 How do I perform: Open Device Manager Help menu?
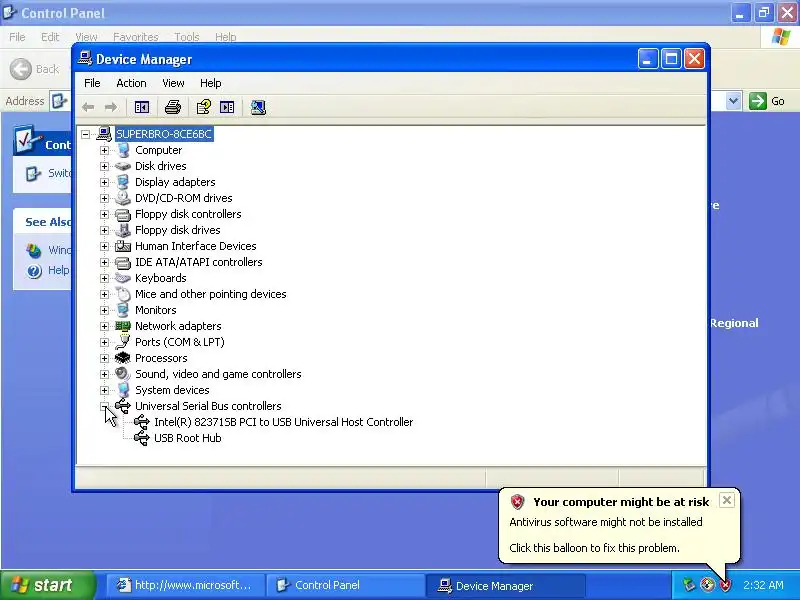coord(210,83)
